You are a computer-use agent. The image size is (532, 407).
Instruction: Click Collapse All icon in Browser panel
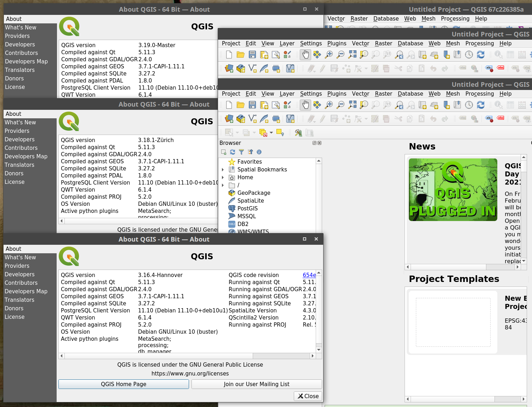250,152
